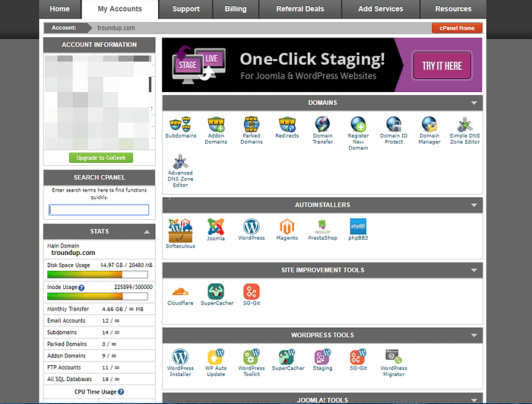Click the Subdomains stat row
532x404 pixels.
pos(100,332)
